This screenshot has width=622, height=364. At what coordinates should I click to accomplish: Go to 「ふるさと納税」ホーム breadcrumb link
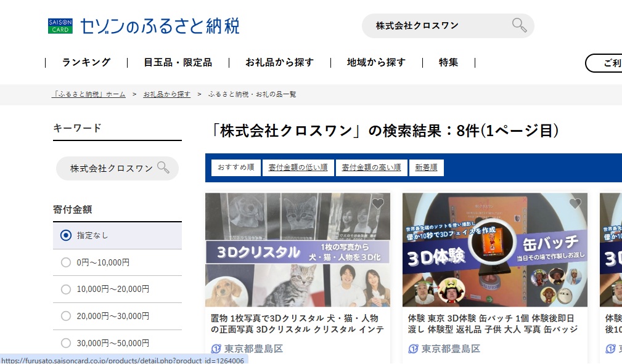(x=89, y=94)
